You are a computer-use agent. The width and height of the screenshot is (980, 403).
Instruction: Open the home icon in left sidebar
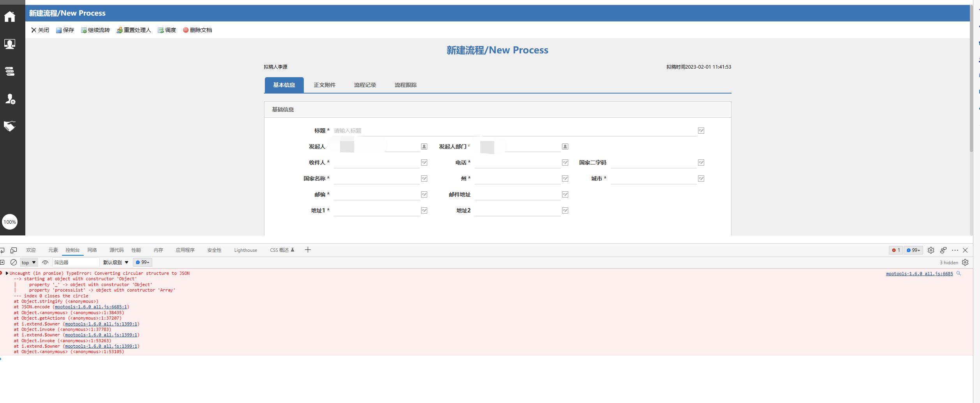tap(10, 17)
